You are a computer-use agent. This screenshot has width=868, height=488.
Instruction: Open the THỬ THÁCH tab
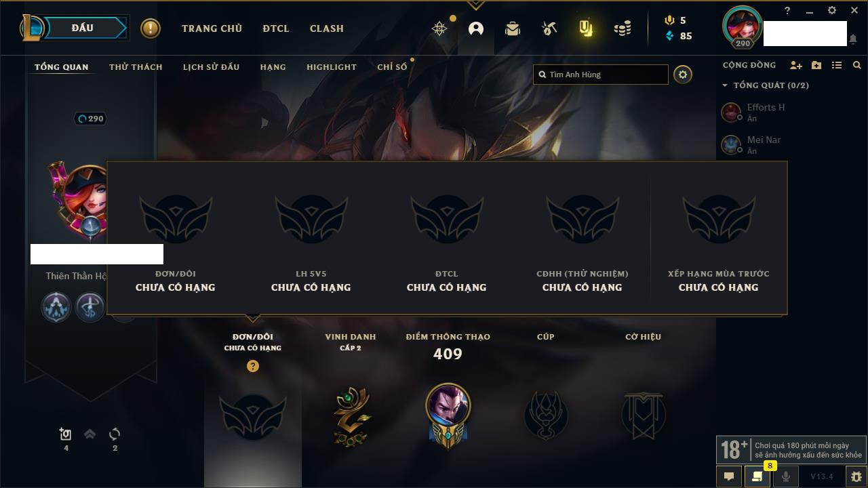pyautogui.click(x=136, y=67)
